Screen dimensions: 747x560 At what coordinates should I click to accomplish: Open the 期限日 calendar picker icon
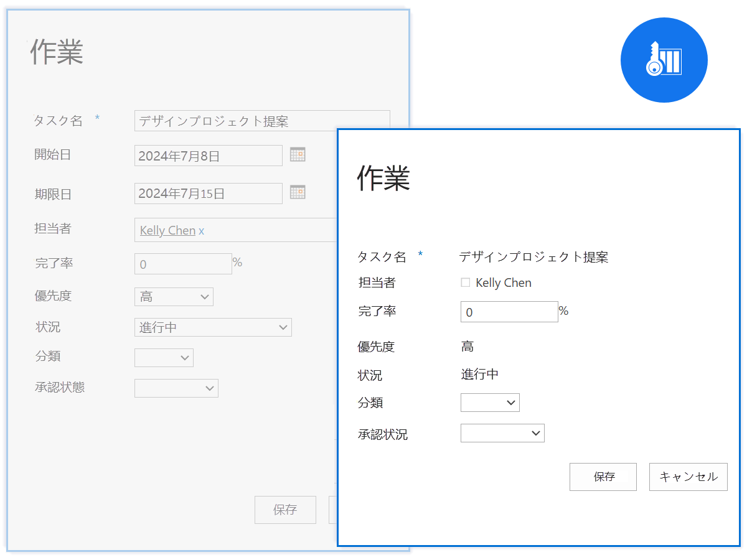click(x=298, y=192)
